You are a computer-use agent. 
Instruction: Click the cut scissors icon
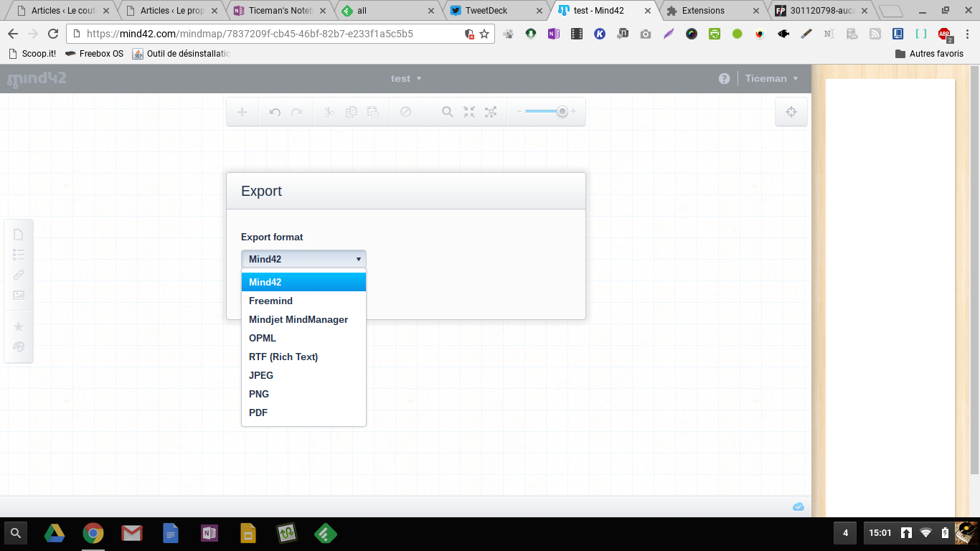pyautogui.click(x=329, y=112)
